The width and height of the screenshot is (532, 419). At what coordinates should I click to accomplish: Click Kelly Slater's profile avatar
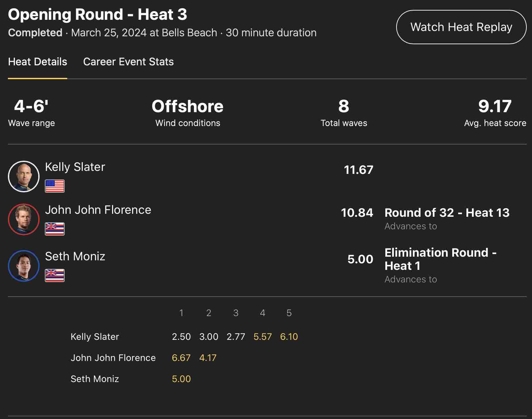[24, 177]
